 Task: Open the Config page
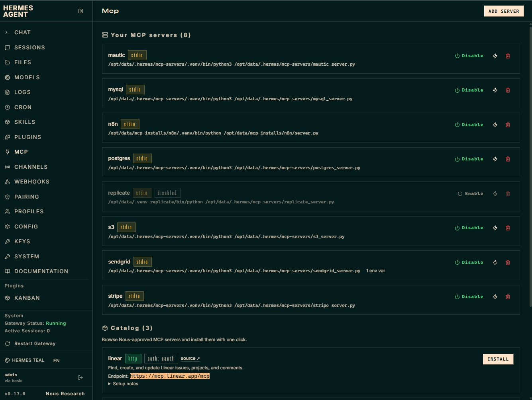click(x=46, y=226)
